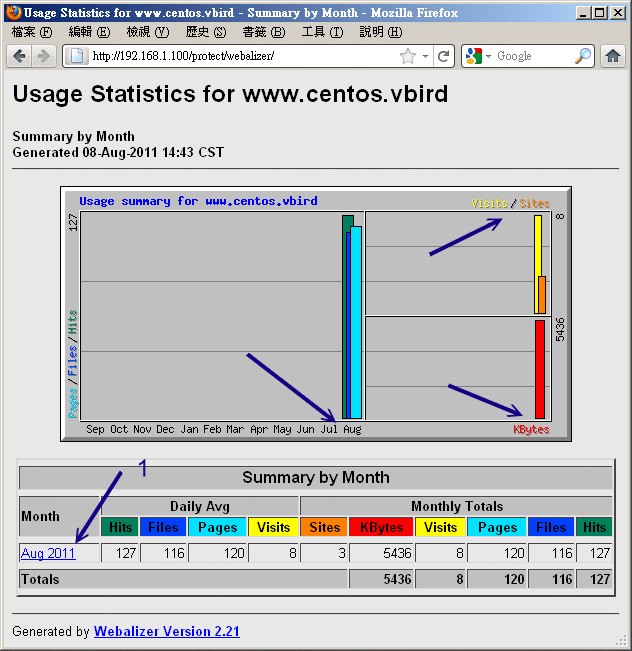632x651 pixels.
Task: Click the bookmark star in address bar
Action: tap(408, 56)
